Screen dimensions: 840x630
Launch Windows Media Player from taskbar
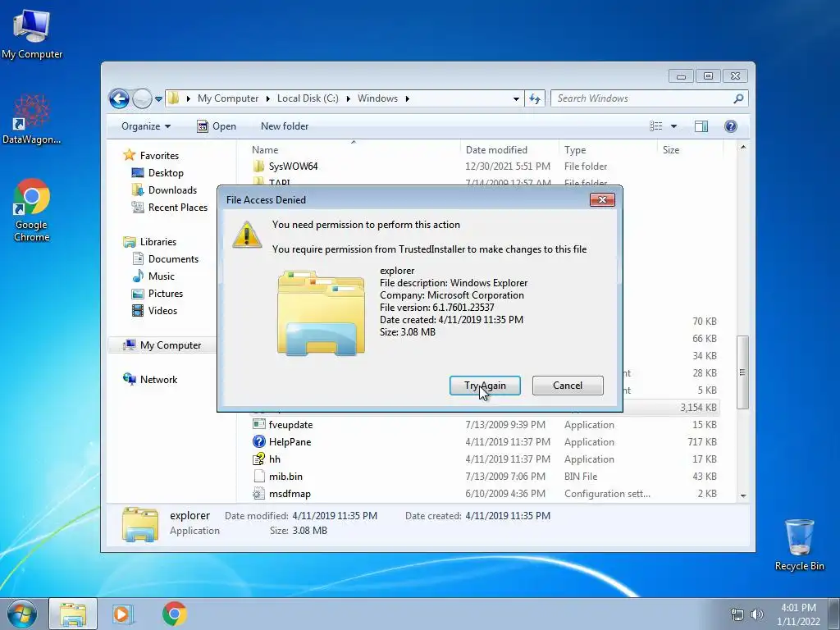pos(122,614)
